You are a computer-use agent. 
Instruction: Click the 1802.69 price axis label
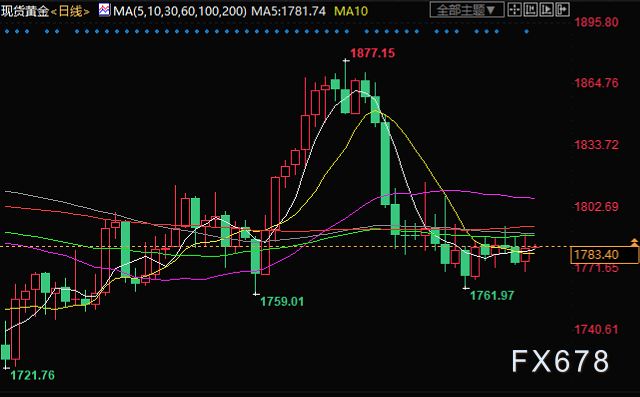tap(596, 206)
